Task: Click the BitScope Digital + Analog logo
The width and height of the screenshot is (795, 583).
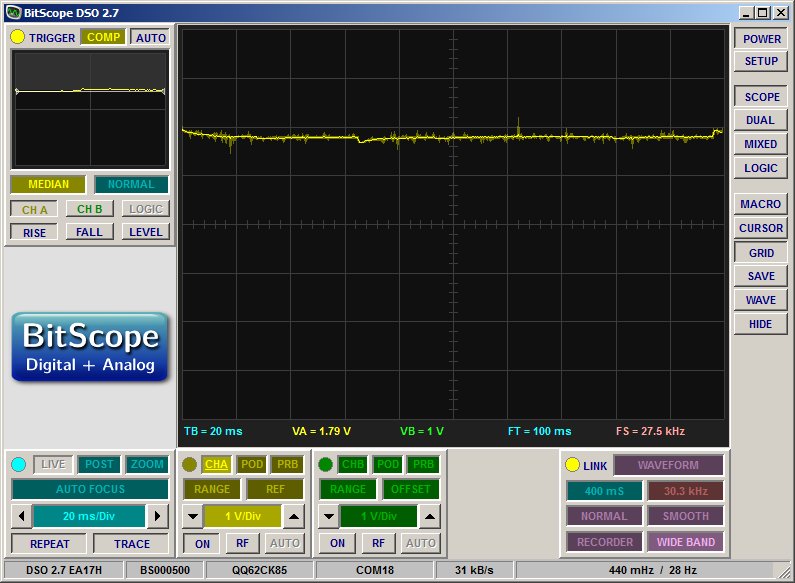Action: click(90, 347)
